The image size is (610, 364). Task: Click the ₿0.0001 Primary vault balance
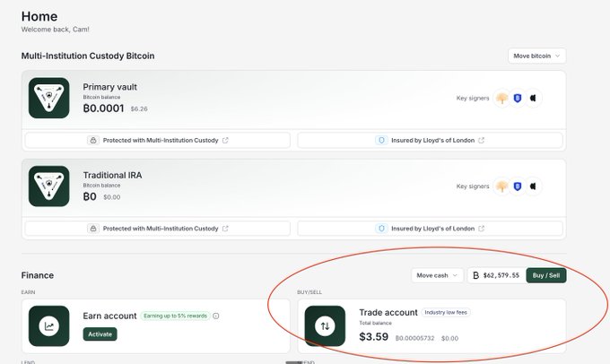[103, 108]
